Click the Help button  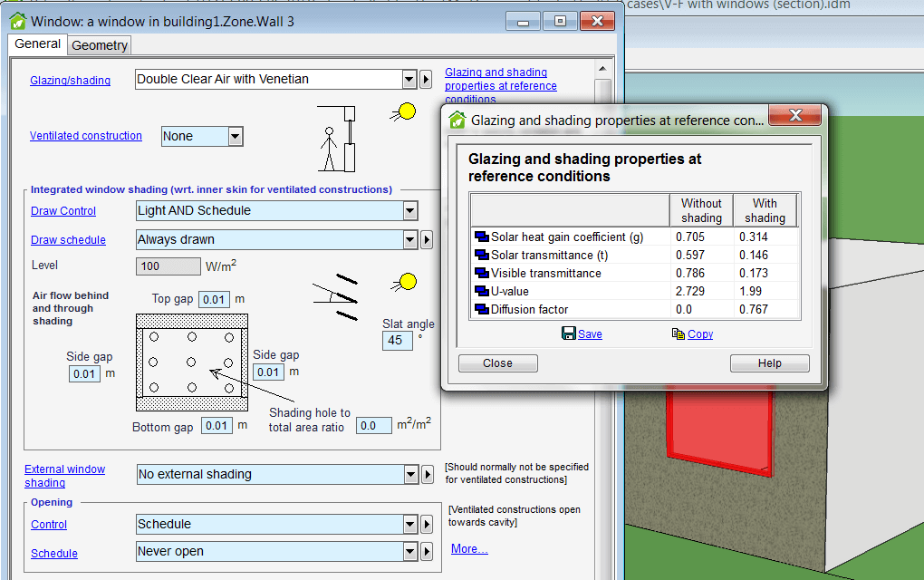[769, 363]
